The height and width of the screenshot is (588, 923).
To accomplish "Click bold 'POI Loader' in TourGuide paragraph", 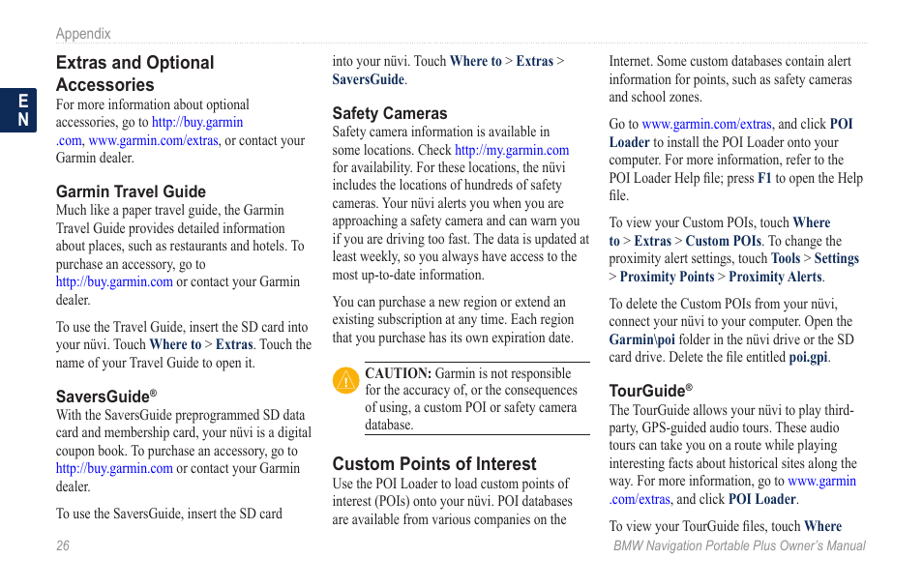I will click(x=762, y=499).
